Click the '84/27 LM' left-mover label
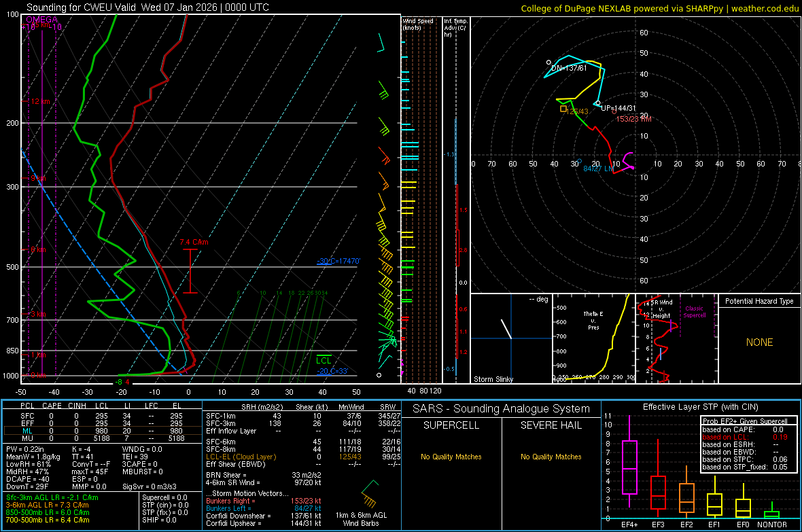This screenshot has width=802, height=532. pyautogui.click(x=598, y=169)
